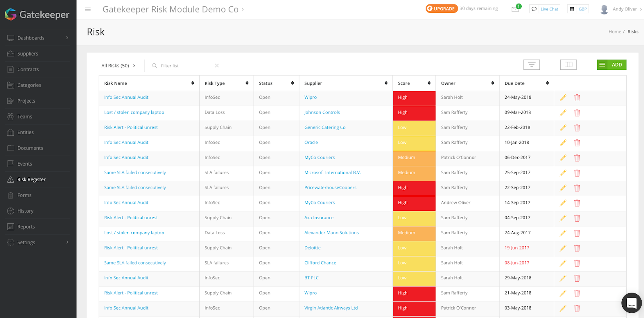Click the Settings gear icon

[10, 242]
